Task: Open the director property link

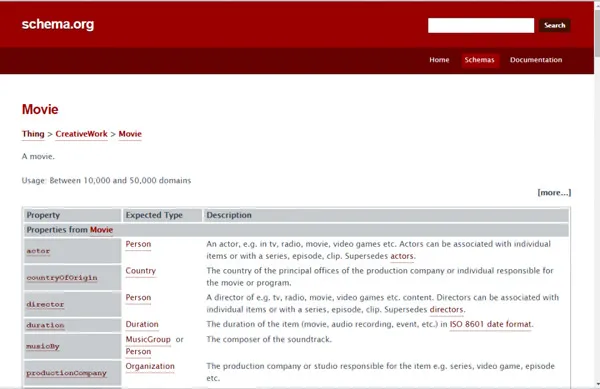Action: (x=45, y=304)
